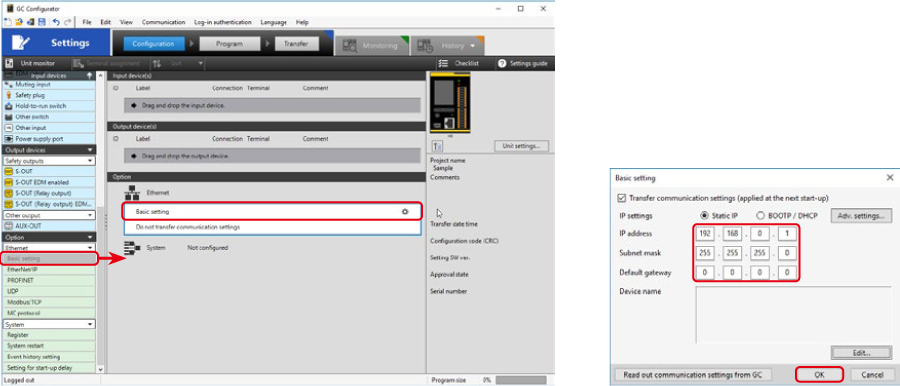
Task: Switch to the Transfer step
Action: (x=297, y=44)
